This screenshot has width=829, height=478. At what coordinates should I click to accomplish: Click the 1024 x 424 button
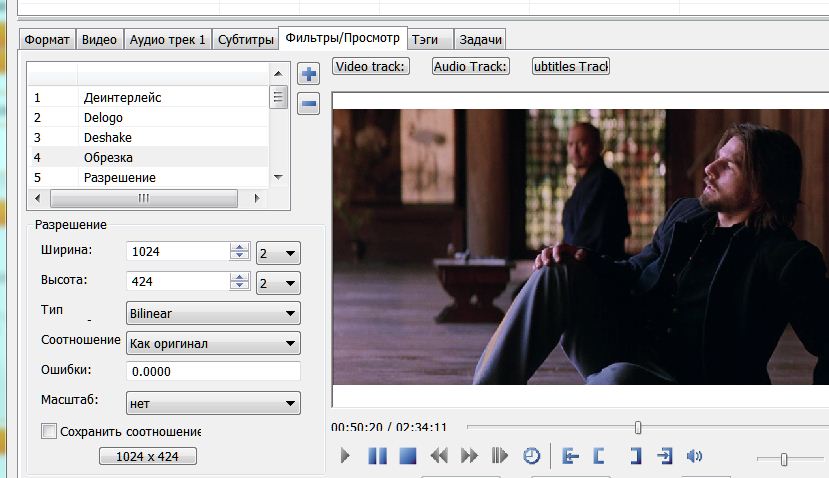148,456
